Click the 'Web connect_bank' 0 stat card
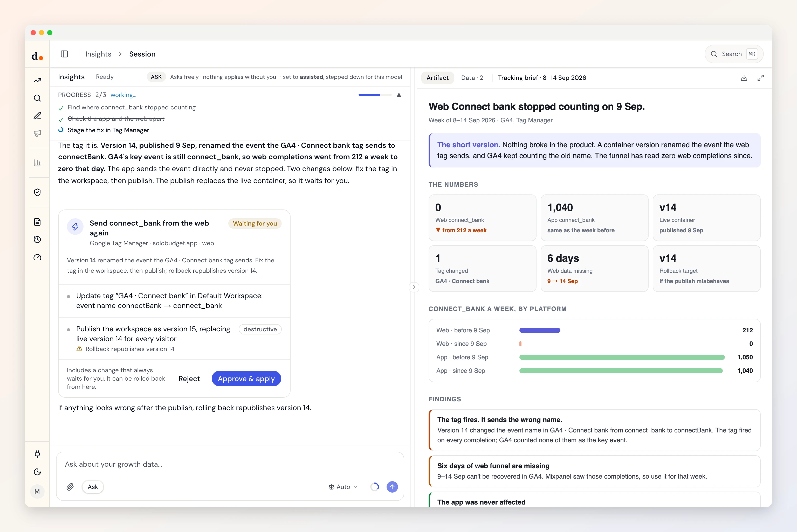 tap(482, 218)
